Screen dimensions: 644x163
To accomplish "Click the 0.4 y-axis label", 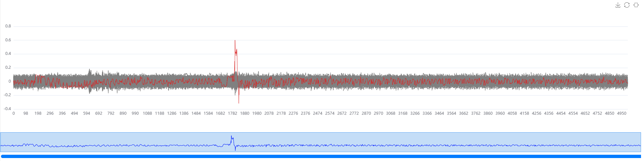I will pos(8,54).
